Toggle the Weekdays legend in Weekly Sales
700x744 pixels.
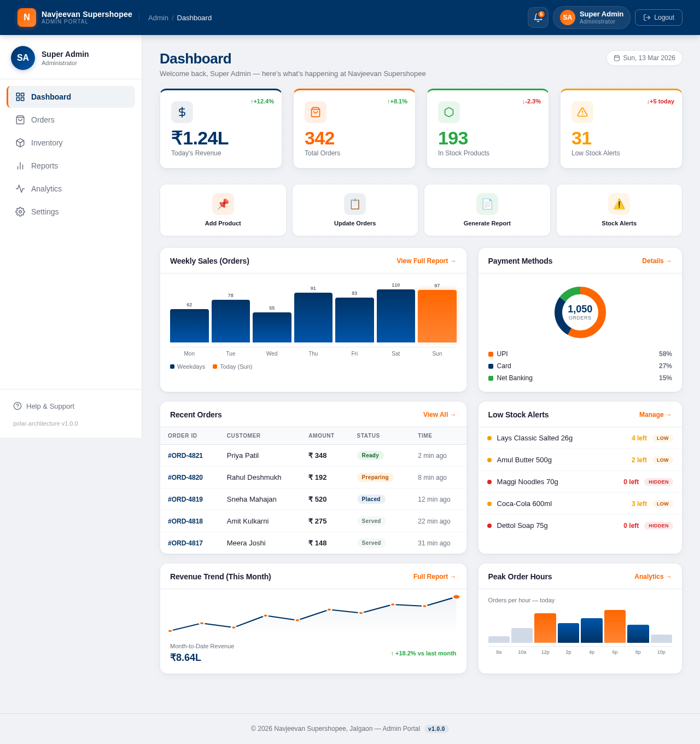pyautogui.click(x=187, y=367)
